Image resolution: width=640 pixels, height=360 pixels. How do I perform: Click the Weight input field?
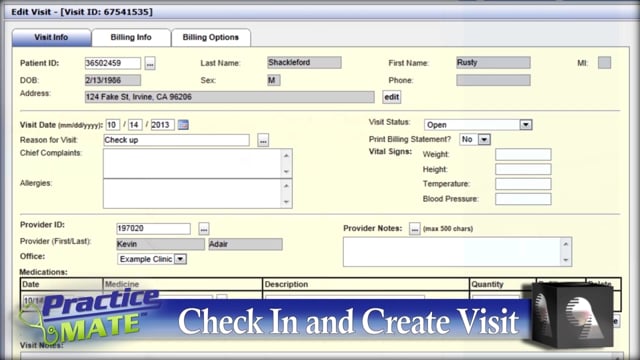pos(523,154)
